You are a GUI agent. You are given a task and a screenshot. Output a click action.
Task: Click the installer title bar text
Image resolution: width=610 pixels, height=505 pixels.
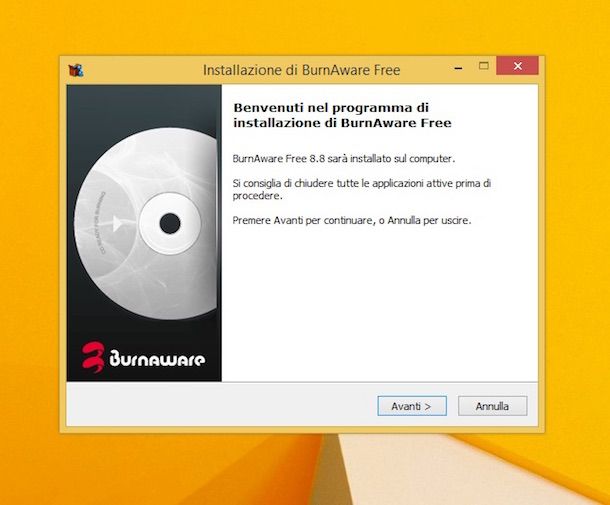301,70
